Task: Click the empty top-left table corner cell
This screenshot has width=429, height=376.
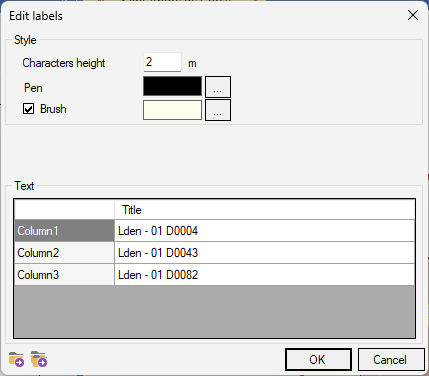Action: tap(64, 210)
